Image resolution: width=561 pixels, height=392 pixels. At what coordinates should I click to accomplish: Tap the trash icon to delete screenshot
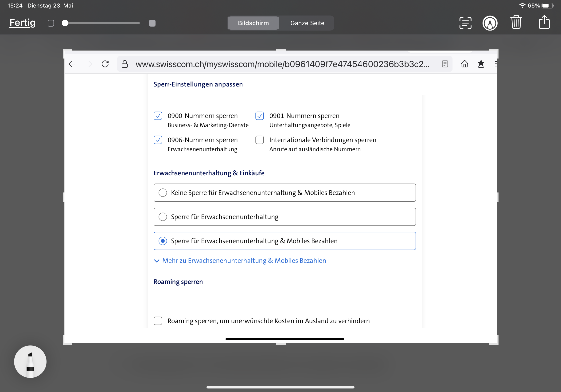click(516, 23)
